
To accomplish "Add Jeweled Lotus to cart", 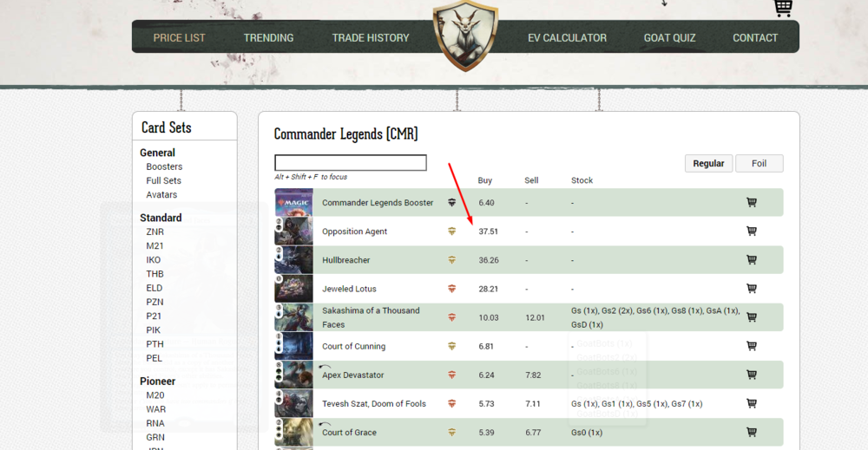I will coord(751,289).
